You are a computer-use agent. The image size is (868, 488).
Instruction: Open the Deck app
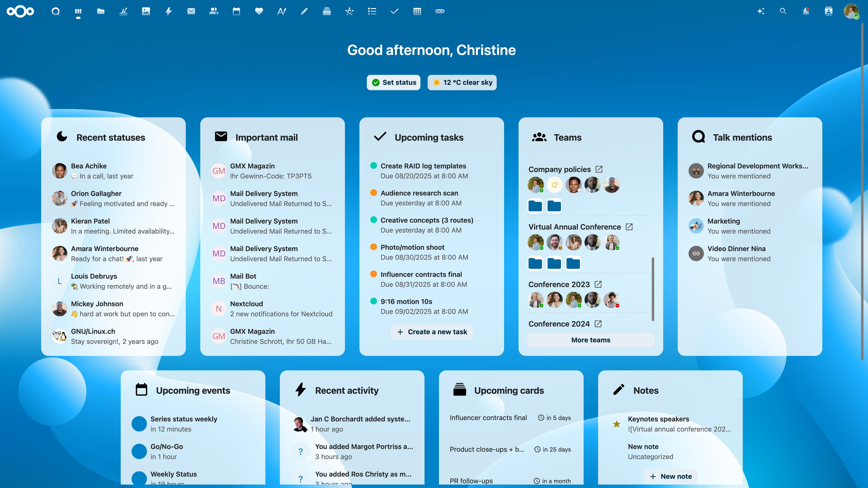327,11
